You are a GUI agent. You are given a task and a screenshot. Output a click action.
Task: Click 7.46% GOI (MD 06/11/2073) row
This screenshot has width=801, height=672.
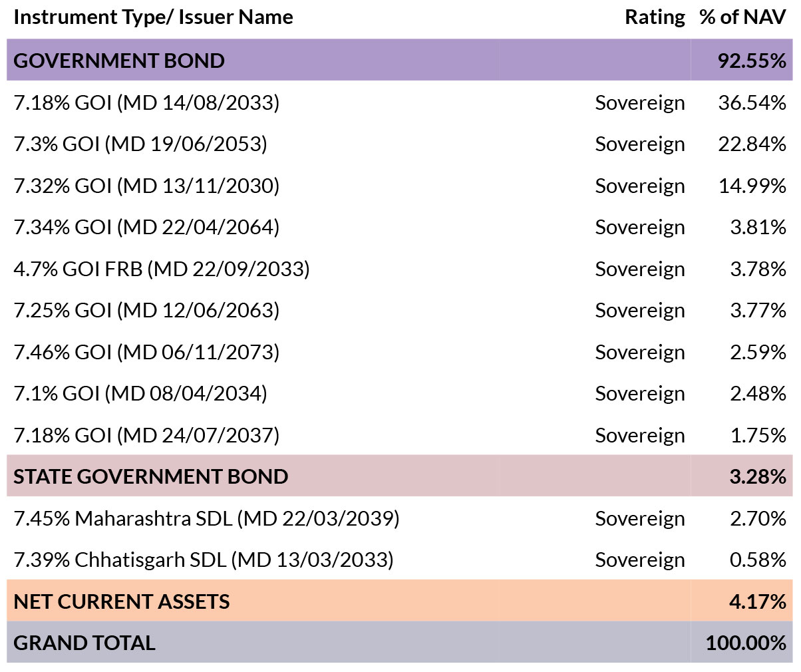tap(400, 352)
